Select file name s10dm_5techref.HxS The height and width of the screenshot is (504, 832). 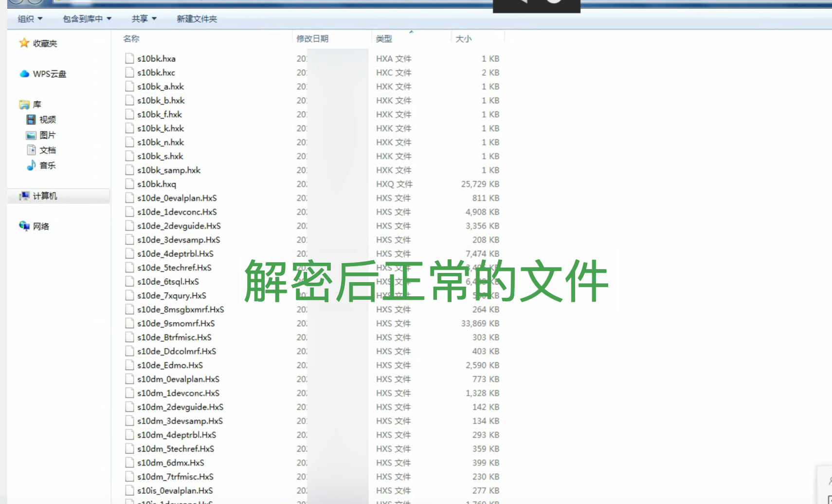pos(176,449)
